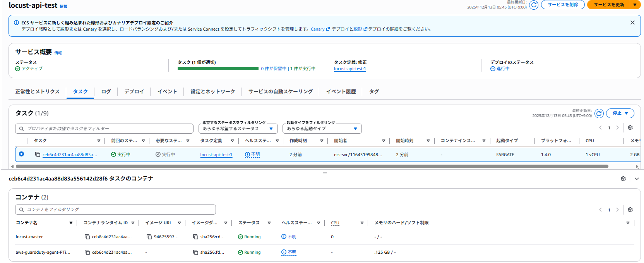The height and width of the screenshot is (263, 644).
Task: Open the desired status filter dropdown
Action: pos(238,129)
